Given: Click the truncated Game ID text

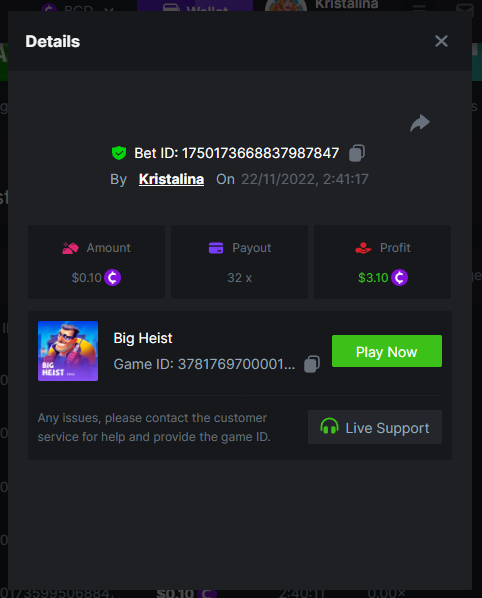Looking at the screenshot, I should click(x=204, y=364).
